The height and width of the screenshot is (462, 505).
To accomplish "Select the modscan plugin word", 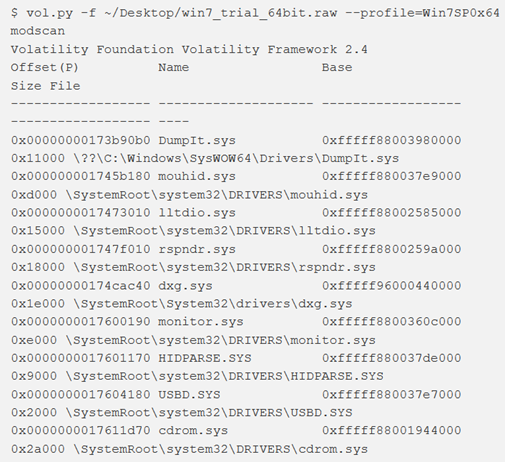I will 38,31.
